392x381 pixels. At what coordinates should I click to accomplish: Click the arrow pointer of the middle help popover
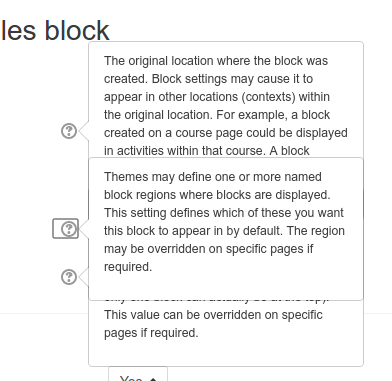point(84,229)
